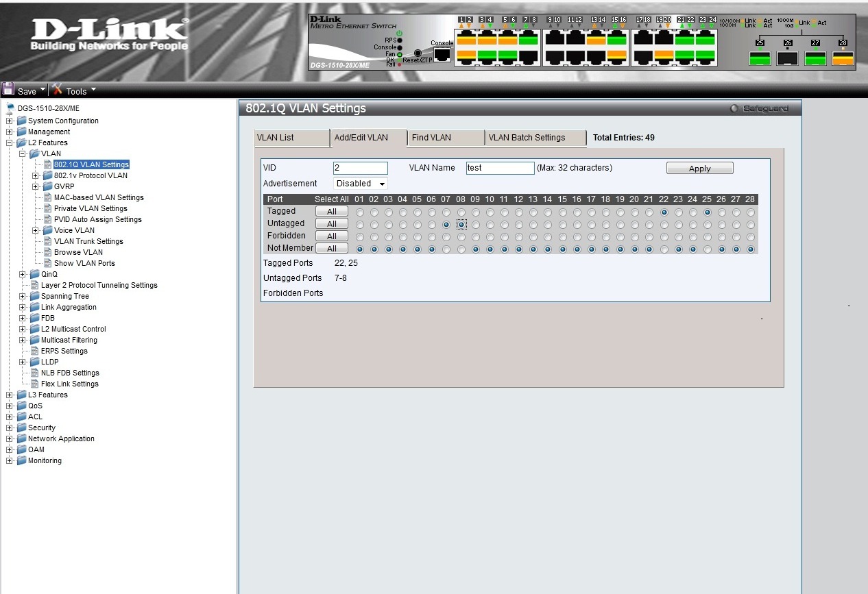
Task: Click All for the Forbidden row
Action: coord(332,236)
